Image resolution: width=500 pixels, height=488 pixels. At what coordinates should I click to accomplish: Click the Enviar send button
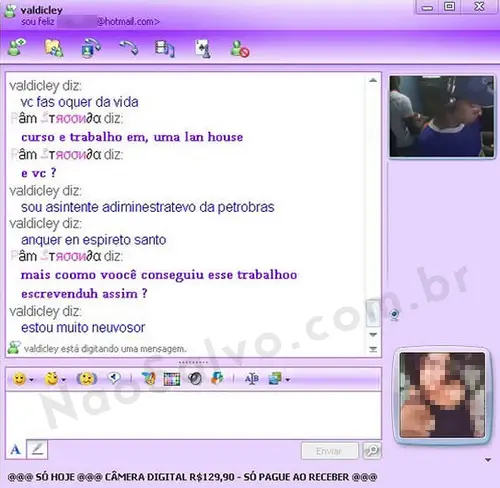[x=329, y=451]
